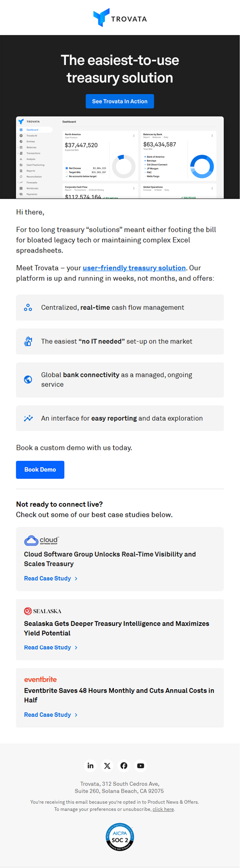The height and width of the screenshot is (868, 240).
Task: Click the Eventbrite Saves 48 Hours headline
Action: coord(119,695)
